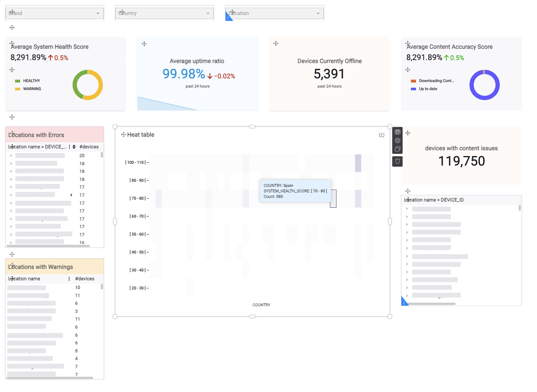Click horizontal scrollbar of Locations with Errors
The height and width of the screenshot is (392, 537).
pos(48,246)
